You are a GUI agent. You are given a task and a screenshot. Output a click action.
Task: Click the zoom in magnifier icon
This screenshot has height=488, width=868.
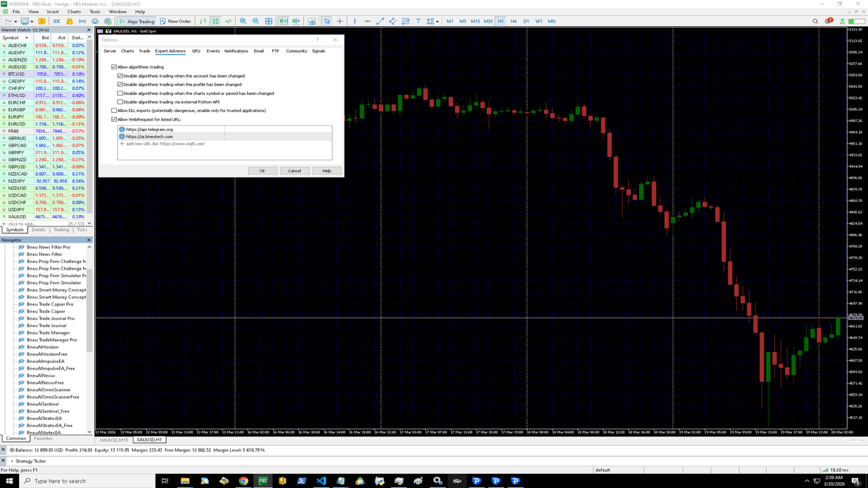tap(243, 21)
